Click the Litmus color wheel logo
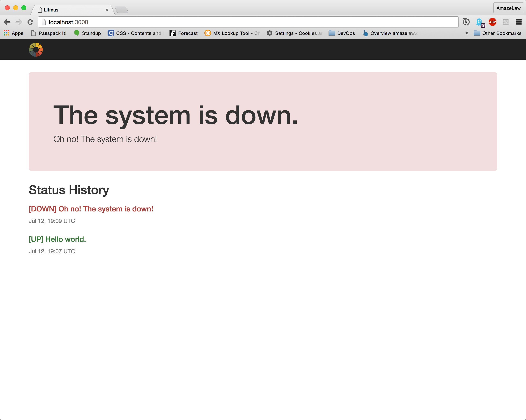 36,50
